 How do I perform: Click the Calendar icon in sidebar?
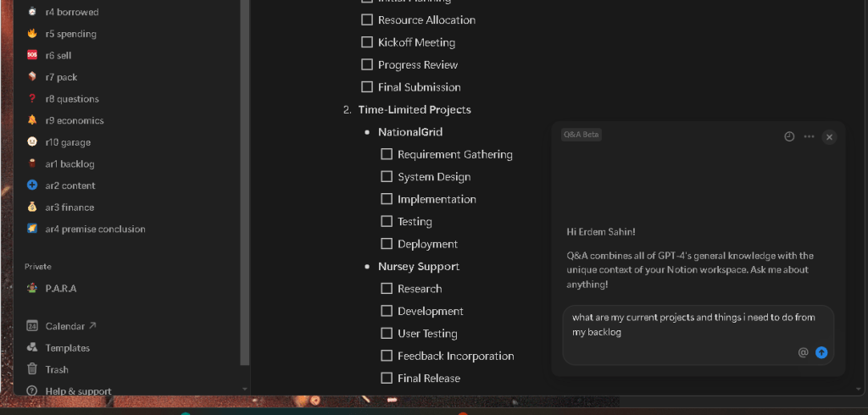click(32, 326)
